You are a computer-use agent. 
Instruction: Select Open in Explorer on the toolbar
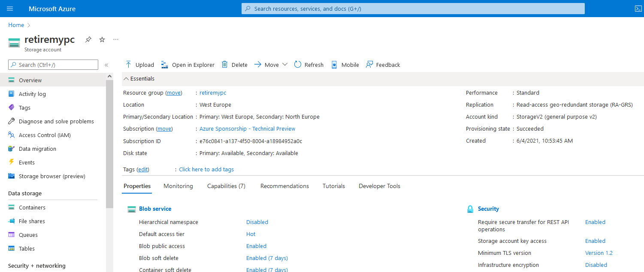click(187, 64)
